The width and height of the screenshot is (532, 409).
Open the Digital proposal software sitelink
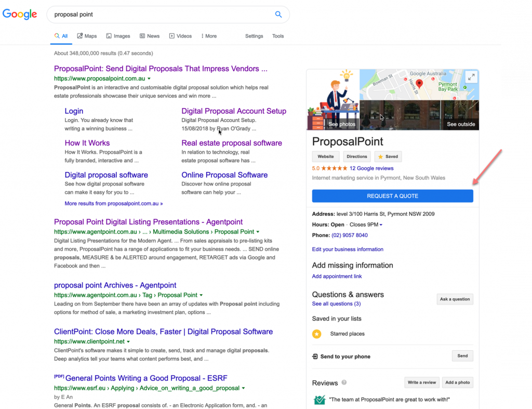106,175
